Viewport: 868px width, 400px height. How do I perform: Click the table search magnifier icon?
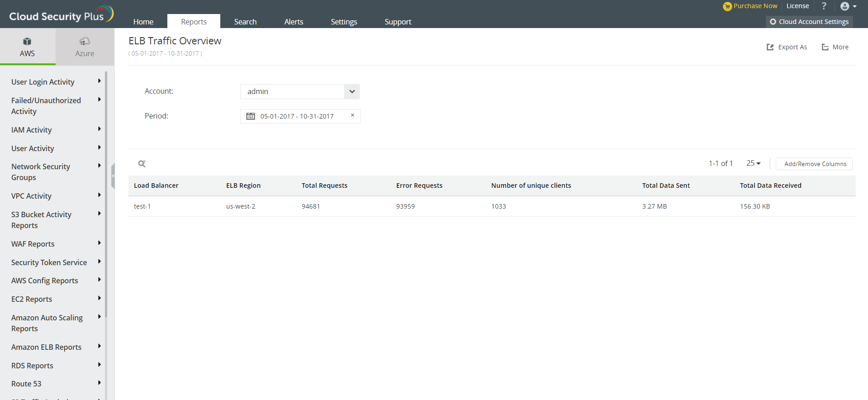142,164
